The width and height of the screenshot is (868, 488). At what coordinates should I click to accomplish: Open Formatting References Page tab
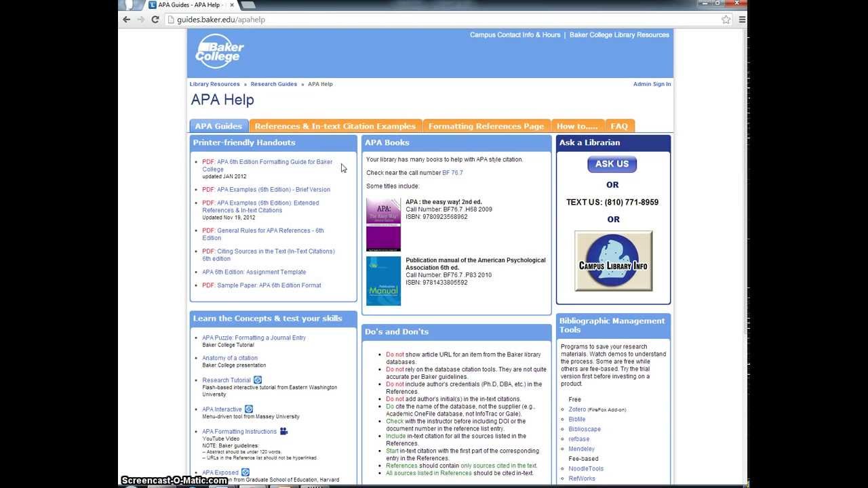point(486,126)
